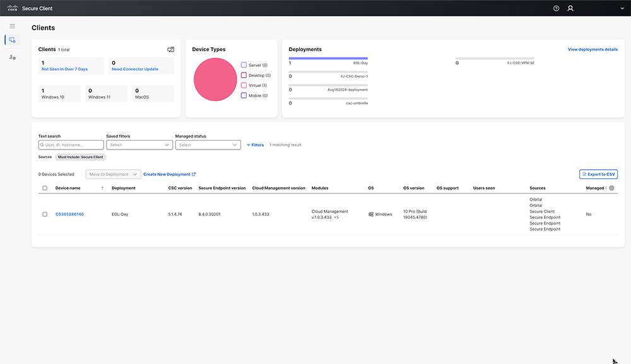Image resolution: width=631 pixels, height=364 pixels.
Task: Open the user settings sidebar icon
Action: coord(13,57)
